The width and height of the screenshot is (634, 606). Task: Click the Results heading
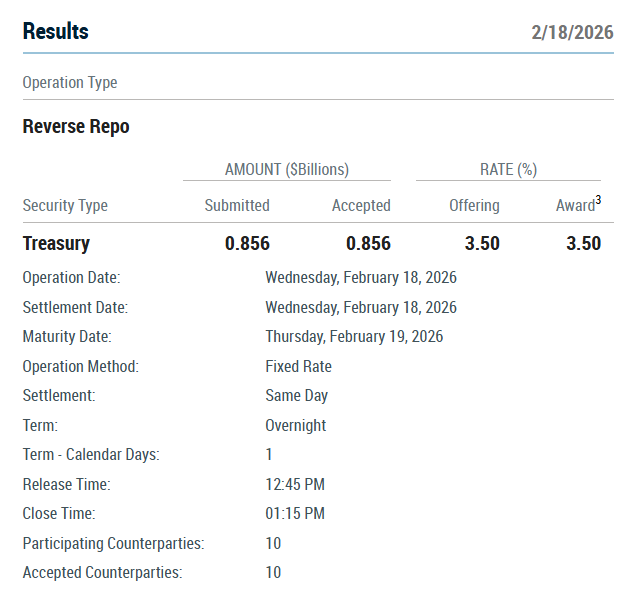[55, 31]
